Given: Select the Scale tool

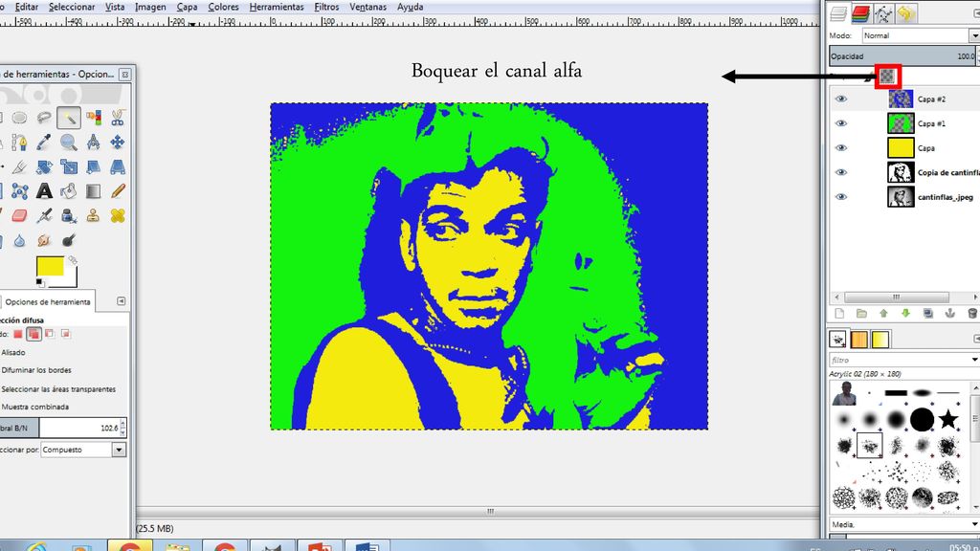Looking at the screenshot, I should (x=69, y=166).
